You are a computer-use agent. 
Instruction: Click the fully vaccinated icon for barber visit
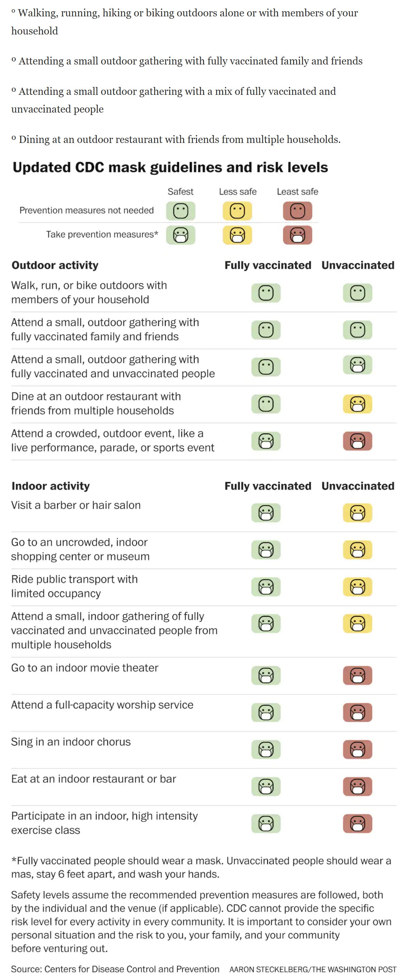(x=266, y=512)
